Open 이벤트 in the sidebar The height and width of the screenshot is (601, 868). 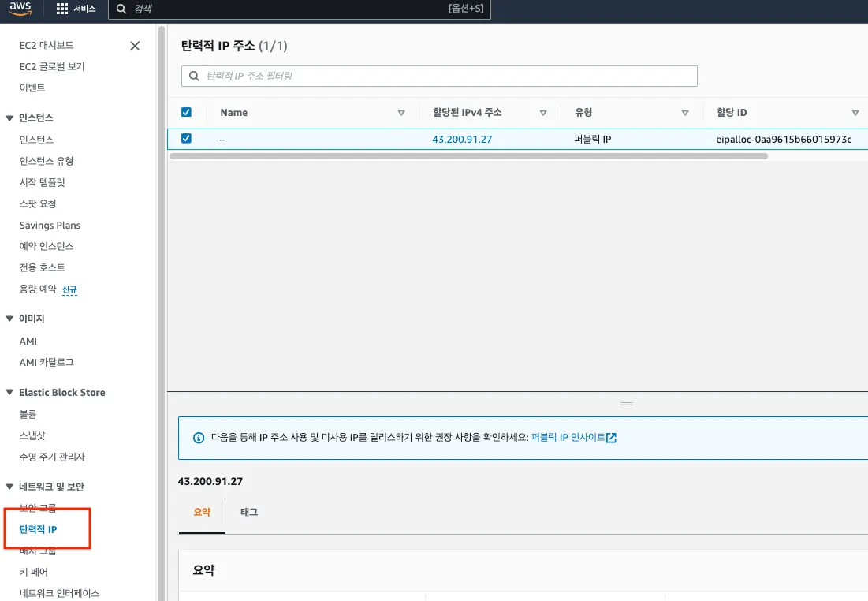[x=32, y=88]
